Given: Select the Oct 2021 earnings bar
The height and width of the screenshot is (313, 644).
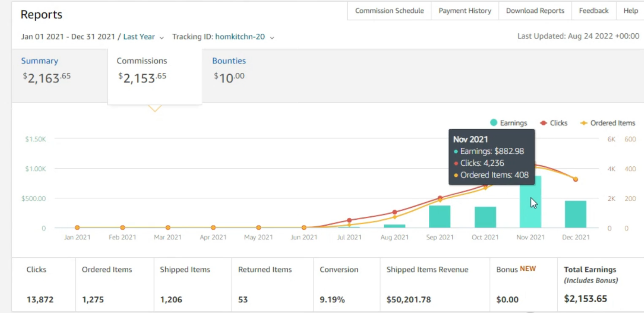Looking at the screenshot, I should click(485, 217).
